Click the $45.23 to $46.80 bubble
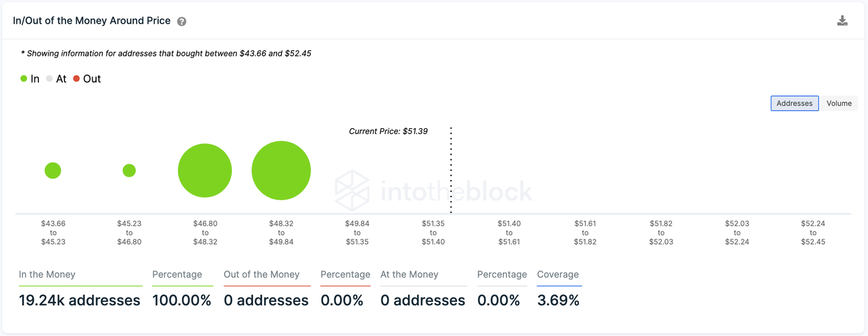The image size is (868, 336). coord(129,171)
